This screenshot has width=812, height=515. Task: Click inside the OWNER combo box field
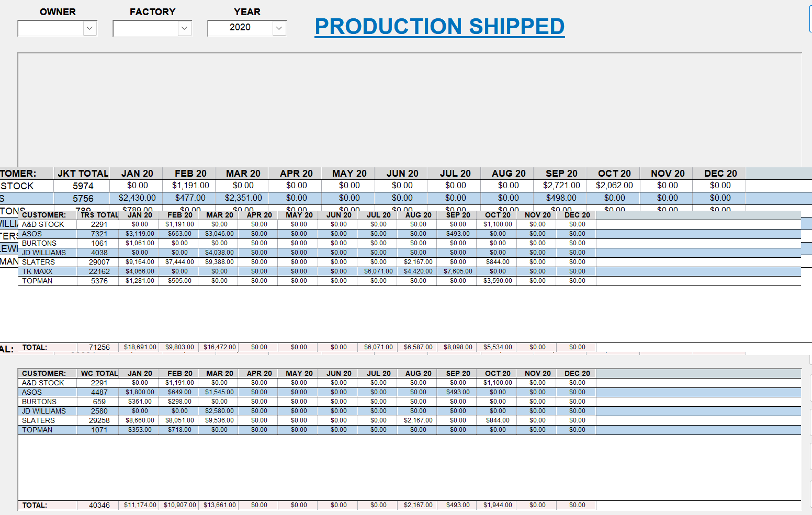[x=51, y=28]
